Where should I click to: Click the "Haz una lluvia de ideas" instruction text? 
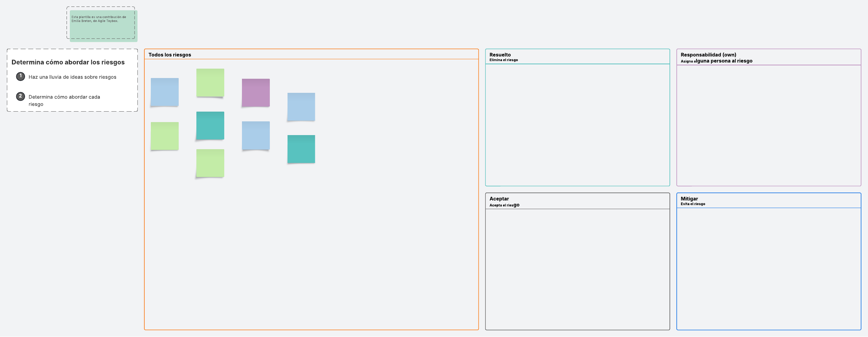pos(72,77)
